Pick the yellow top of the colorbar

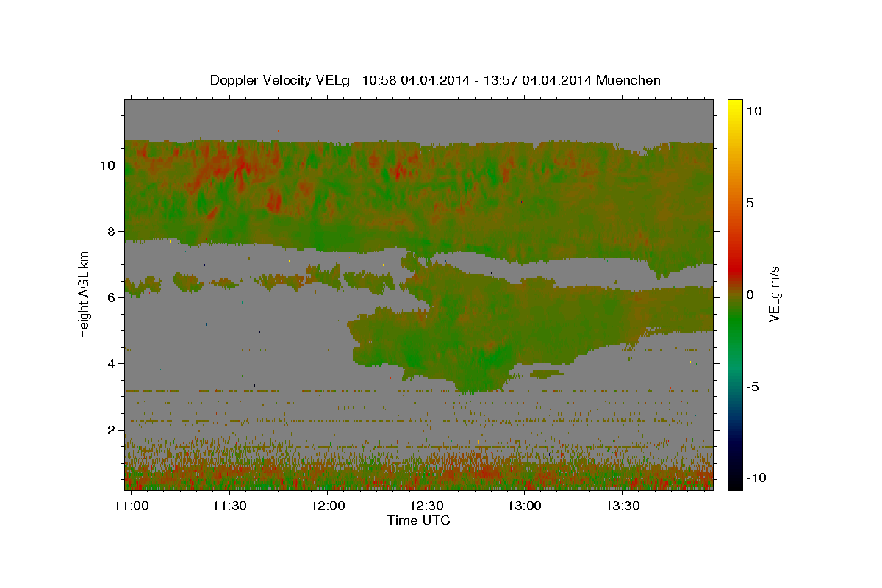(x=734, y=105)
